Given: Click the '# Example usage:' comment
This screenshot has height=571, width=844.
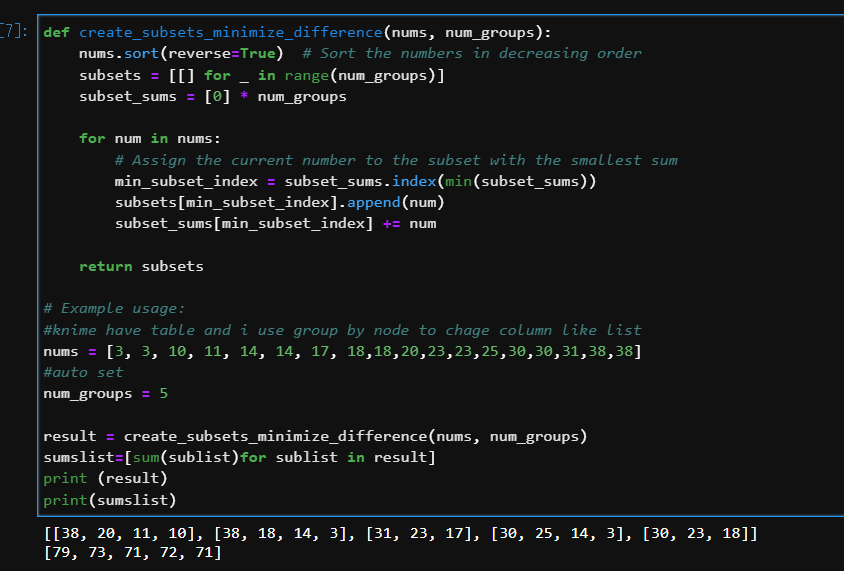Looking at the screenshot, I should pyautogui.click(x=114, y=308).
